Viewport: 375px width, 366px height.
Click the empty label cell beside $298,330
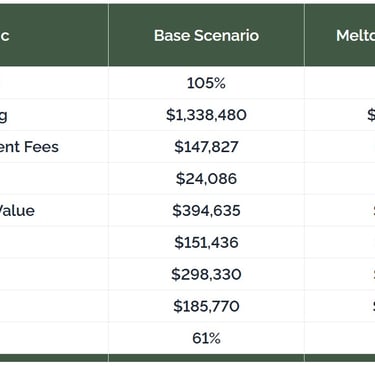point(54,274)
